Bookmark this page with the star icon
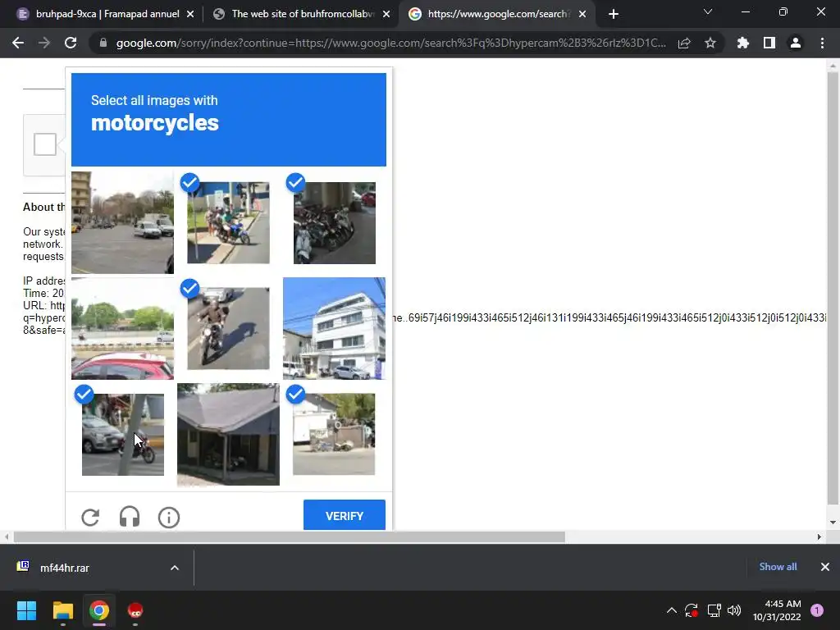Viewport: 840px width, 630px height. pyautogui.click(x=710, y=43)
